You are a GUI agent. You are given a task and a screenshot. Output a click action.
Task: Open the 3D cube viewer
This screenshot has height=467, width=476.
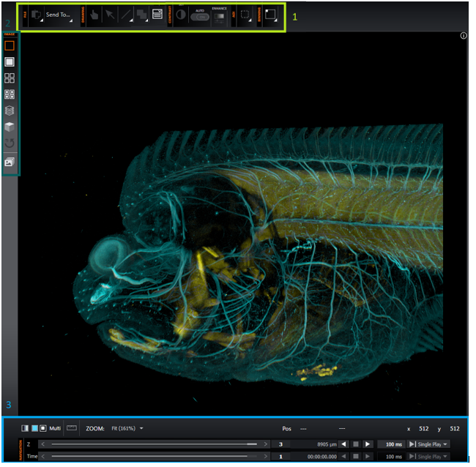(10, 127)
